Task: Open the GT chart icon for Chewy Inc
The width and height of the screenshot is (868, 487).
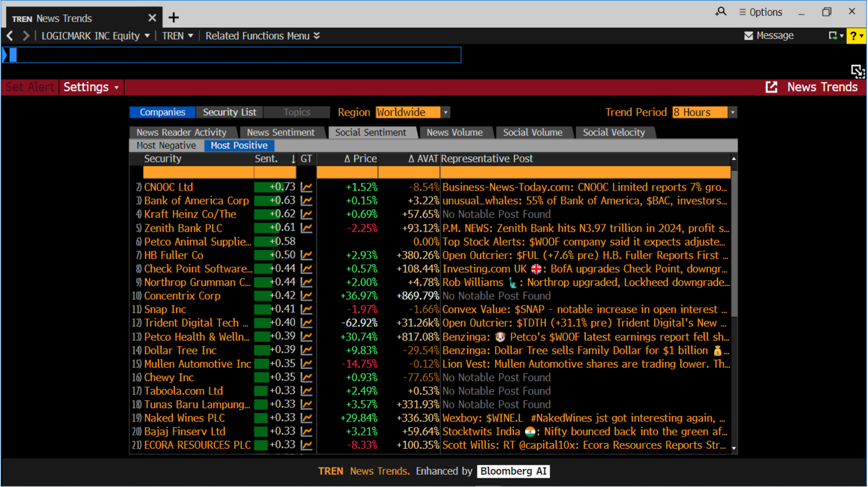Action: (307, 377)
